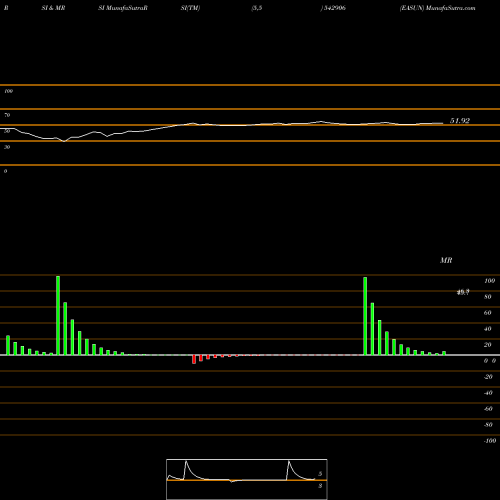Click the 'SI MunafaSutraR' header text

click(123, 8)
